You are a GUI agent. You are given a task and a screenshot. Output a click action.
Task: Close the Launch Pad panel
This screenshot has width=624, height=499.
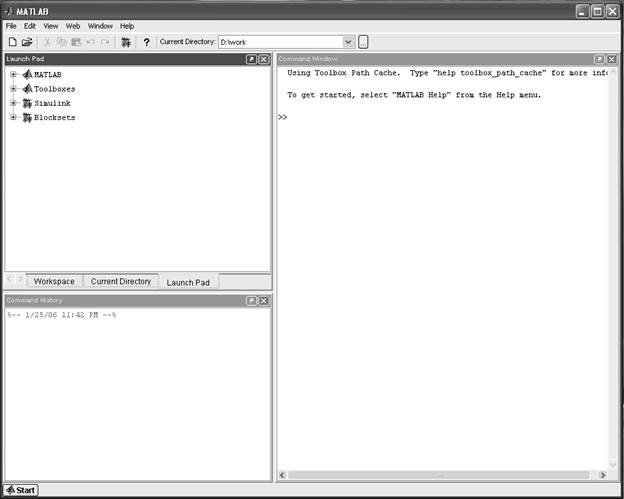(264, 59)
